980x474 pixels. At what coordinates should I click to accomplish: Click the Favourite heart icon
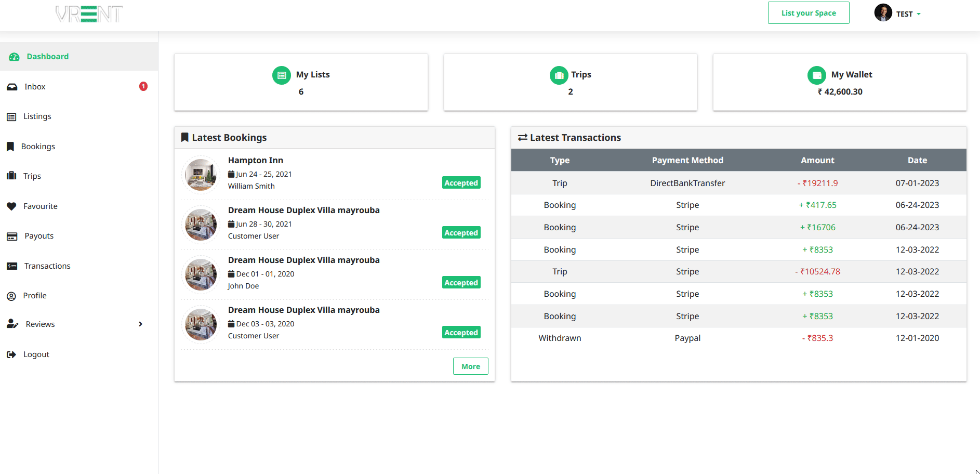pyautogui.click(x=11, y=206)
